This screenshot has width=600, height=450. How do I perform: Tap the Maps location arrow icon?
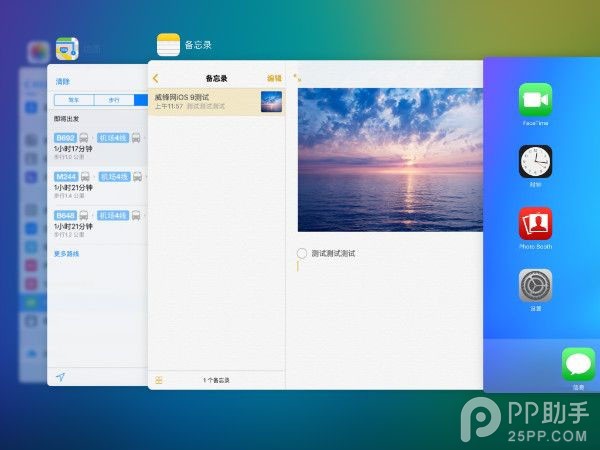tap(60, 377)
